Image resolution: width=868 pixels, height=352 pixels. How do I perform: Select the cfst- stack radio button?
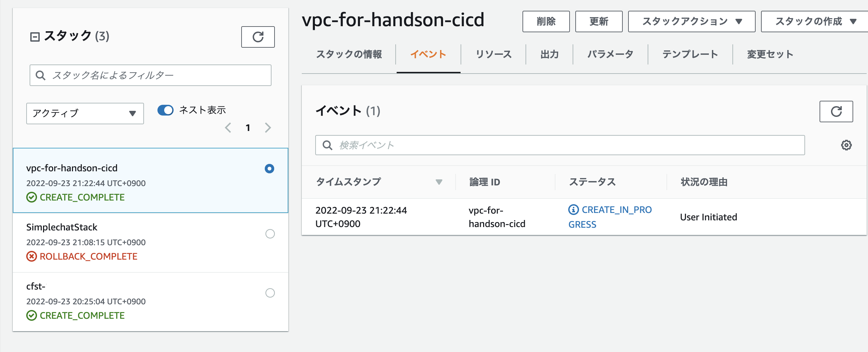coord(269,293)
